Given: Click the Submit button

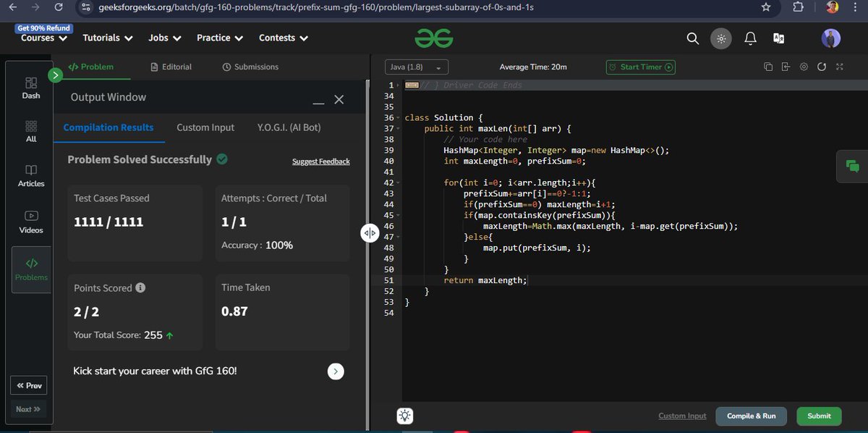Looking at the screenshot, I should 819,416.
